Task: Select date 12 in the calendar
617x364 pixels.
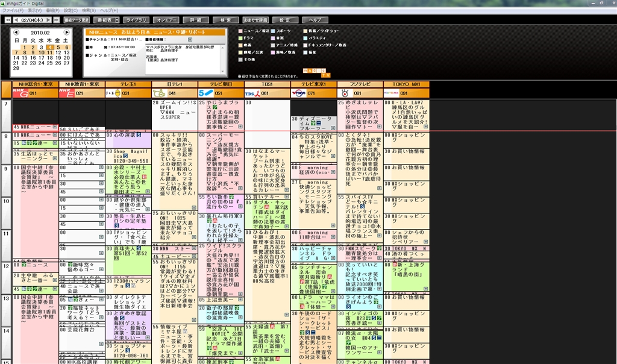Action: (x=59, y=52)
